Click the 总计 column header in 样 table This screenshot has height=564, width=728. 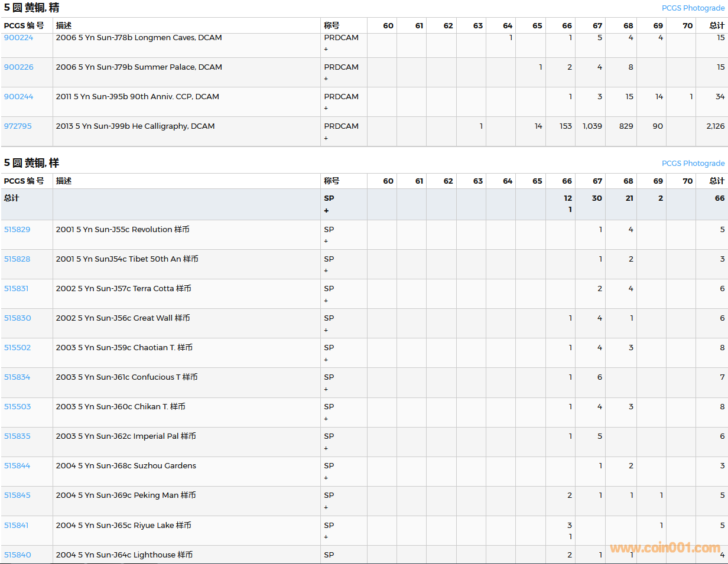716,181
